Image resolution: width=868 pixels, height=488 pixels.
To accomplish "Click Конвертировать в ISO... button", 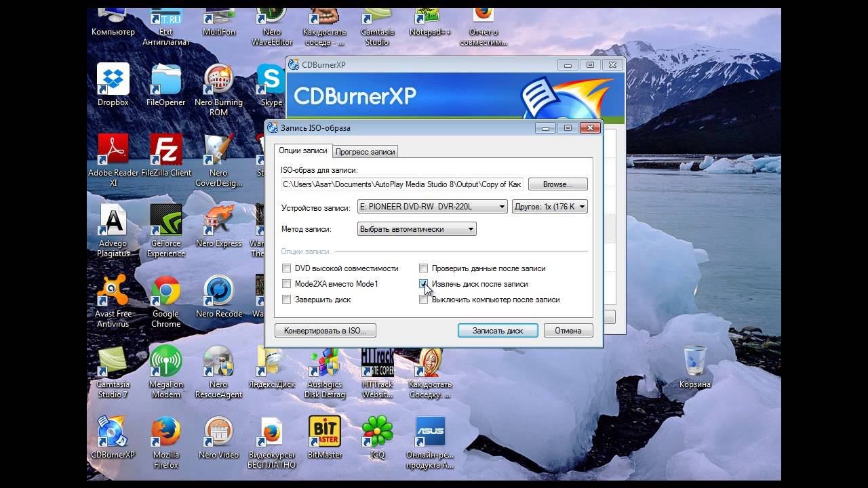I will 325,331.
